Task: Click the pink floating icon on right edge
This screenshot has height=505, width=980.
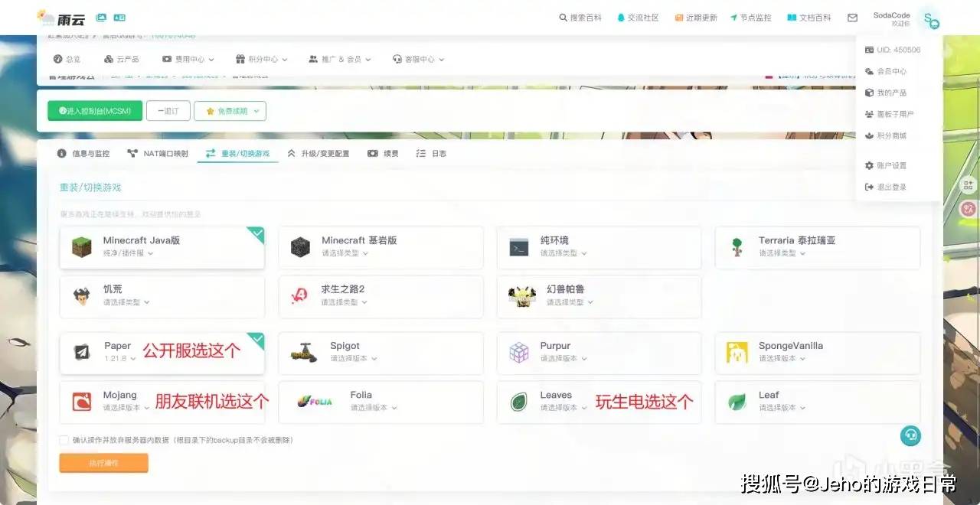Action: click(x=969, y=208)
